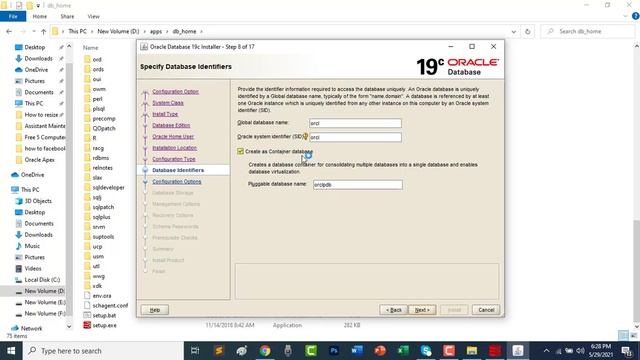640x360 pixels.
Task: Click the taskbar search box
Action: pos(103,351)
